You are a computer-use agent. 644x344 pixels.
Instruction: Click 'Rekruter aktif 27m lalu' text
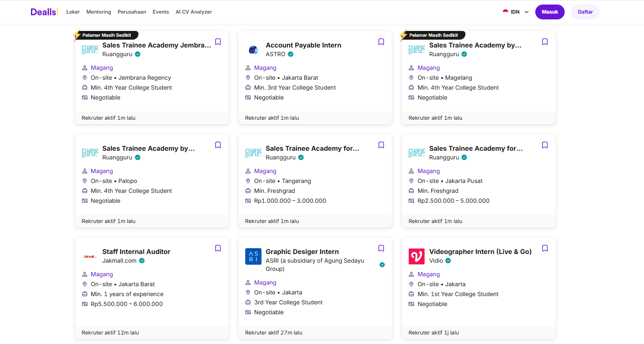click(274, 332)
